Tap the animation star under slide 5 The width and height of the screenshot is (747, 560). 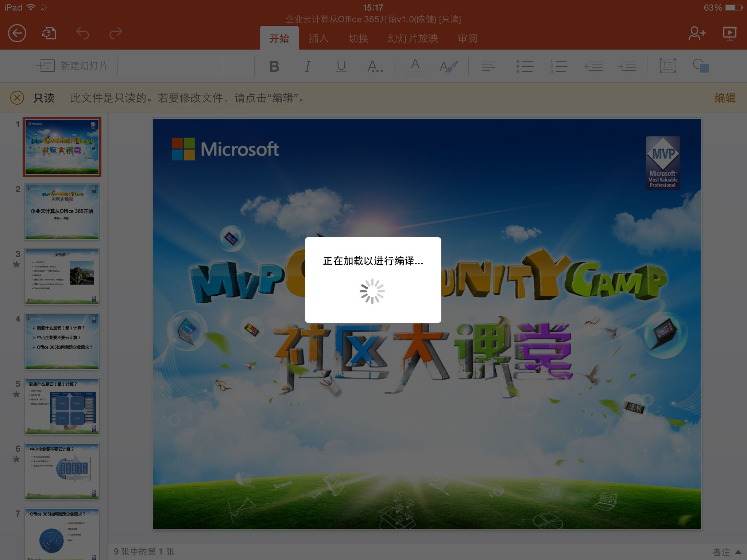tap(16, 394)
